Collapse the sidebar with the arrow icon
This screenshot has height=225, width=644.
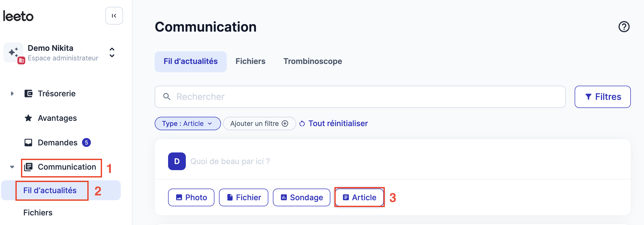(114, 16)
